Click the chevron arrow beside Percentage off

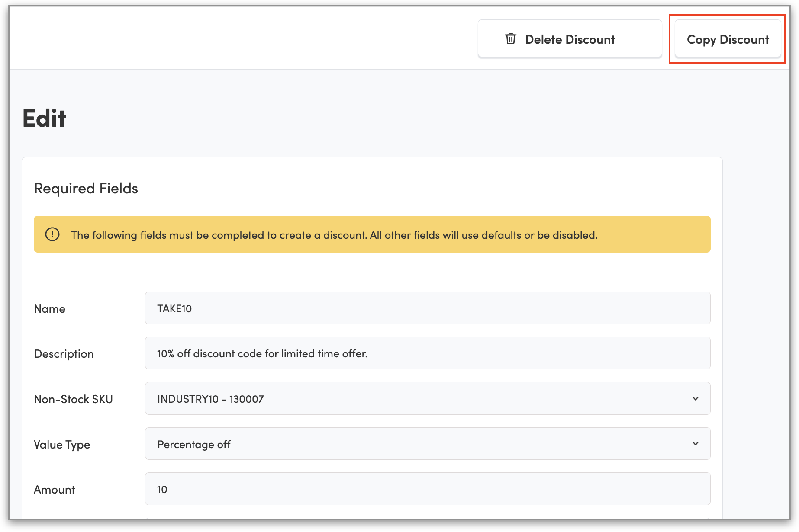pos(695,444)
